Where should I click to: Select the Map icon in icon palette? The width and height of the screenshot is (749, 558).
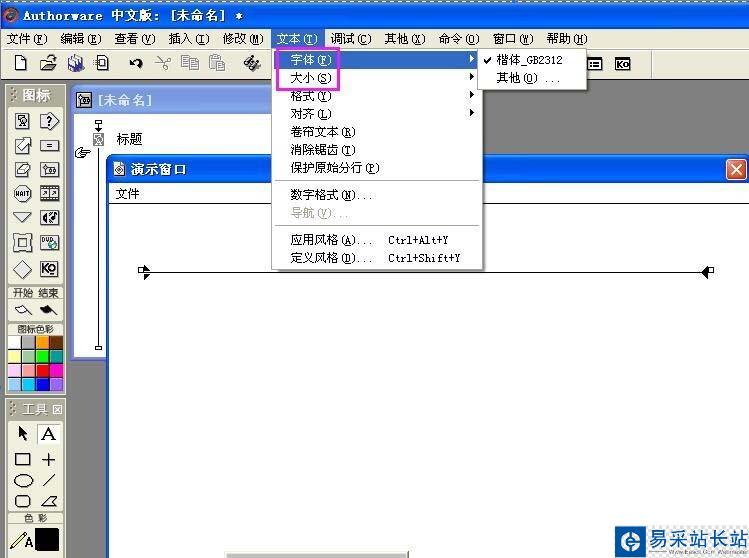point(50,170)
